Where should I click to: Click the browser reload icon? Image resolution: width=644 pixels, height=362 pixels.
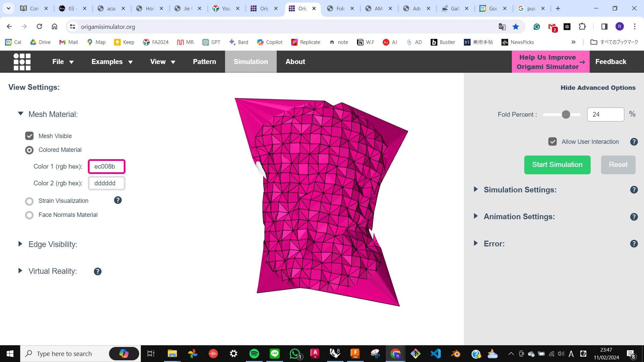coord(39,26)
